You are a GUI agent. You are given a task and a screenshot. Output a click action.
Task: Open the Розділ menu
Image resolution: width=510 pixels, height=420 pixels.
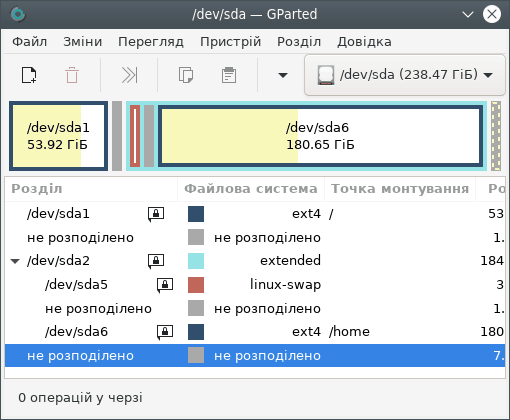coord(299,42)
